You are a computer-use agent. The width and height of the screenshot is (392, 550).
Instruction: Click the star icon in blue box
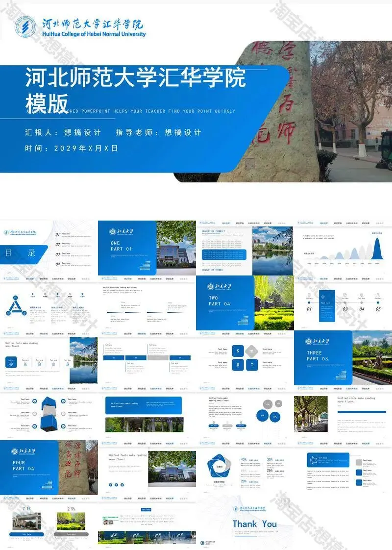314,459
